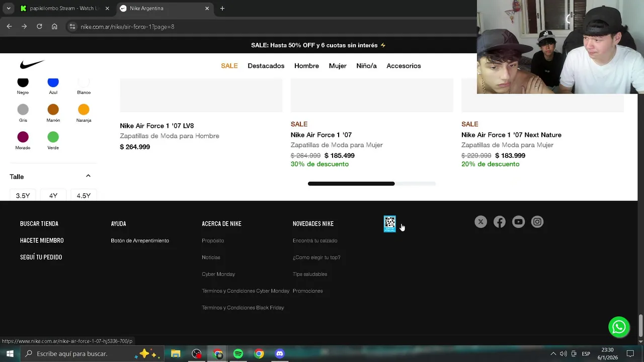
Task: Open the Noticias footer link
Action: click(x=211, y=257)
